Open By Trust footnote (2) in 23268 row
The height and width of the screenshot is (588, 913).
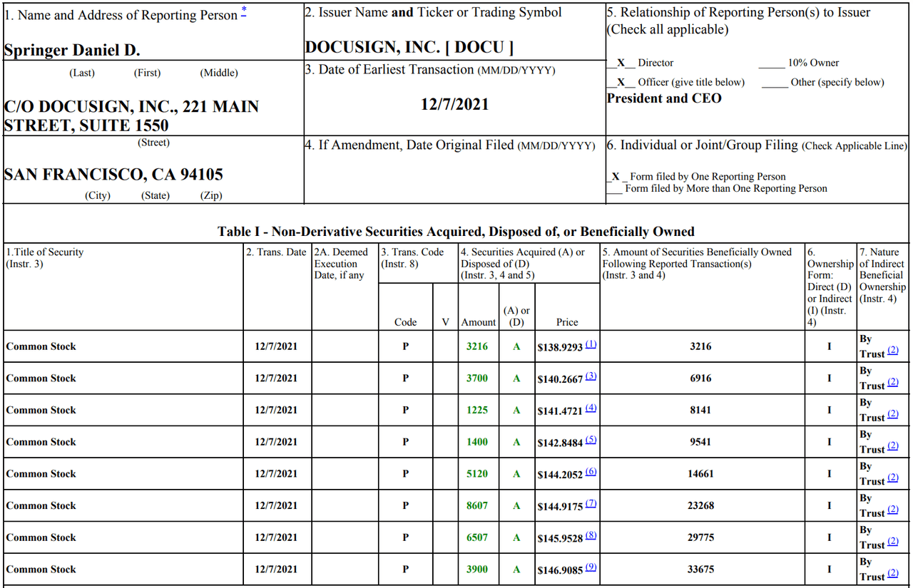tap(892, 511)
